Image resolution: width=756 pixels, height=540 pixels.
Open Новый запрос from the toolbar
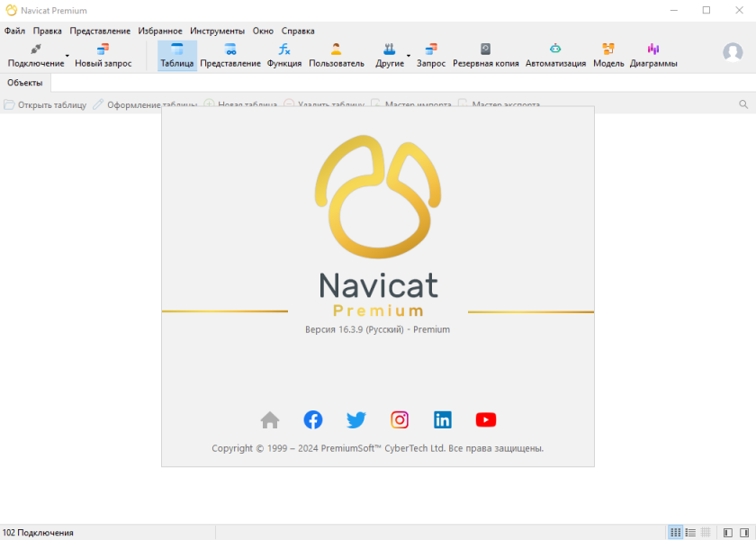103,56
